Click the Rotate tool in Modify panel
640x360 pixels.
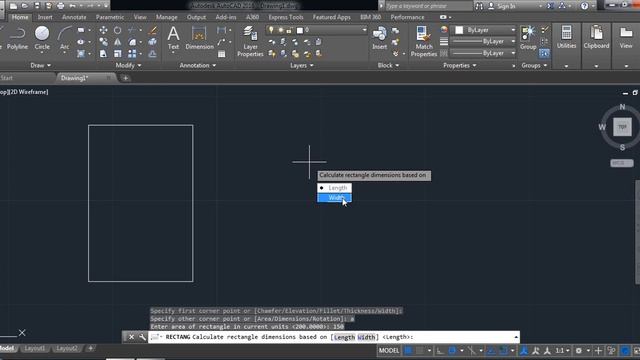[118, 30]
